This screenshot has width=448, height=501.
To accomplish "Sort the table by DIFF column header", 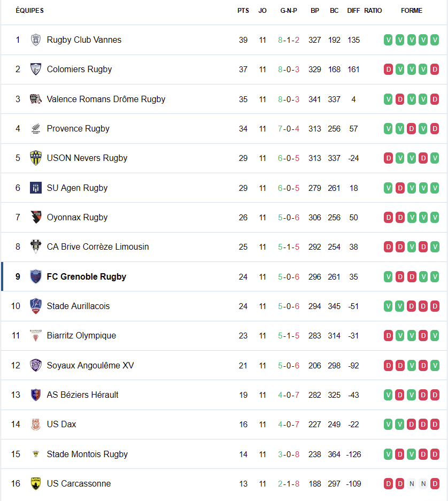I will pyautogui.click(x=353, y=11).
